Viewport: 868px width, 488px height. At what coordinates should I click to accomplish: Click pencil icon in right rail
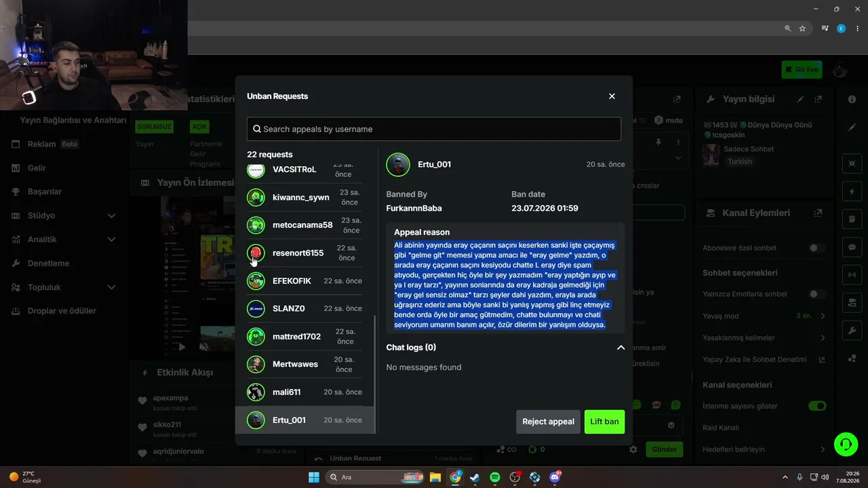pyautogui.click(x=852, y=127)
